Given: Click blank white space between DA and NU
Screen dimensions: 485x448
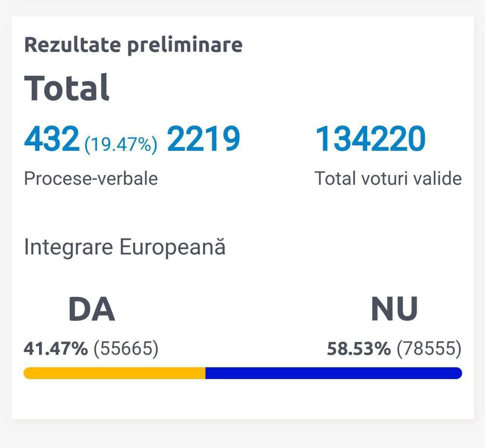Looking at the screenshot, I should pos(242,309).
